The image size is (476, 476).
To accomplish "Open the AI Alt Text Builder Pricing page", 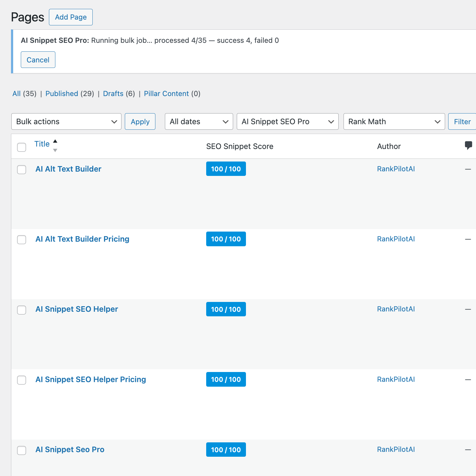I will click(x=82, y=239).
